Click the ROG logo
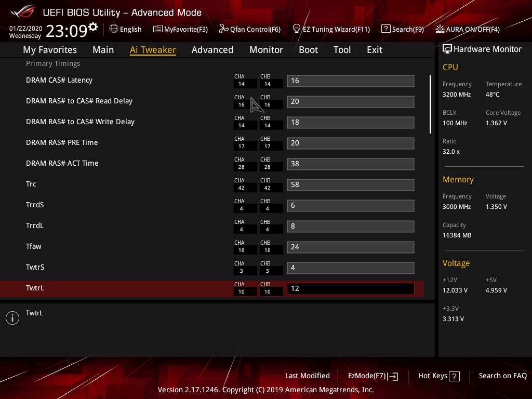The image size is (532, 399). point(23,11)
